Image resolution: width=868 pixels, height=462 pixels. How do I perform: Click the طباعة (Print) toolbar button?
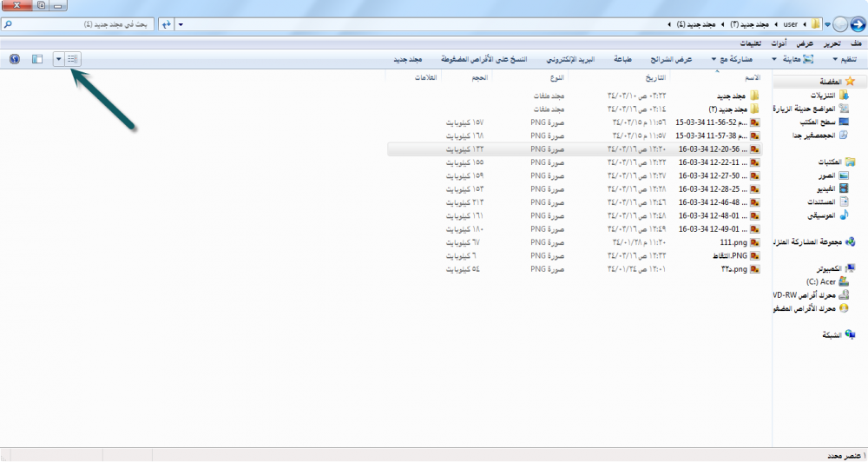pyautogui.click(x=623, y=59)
